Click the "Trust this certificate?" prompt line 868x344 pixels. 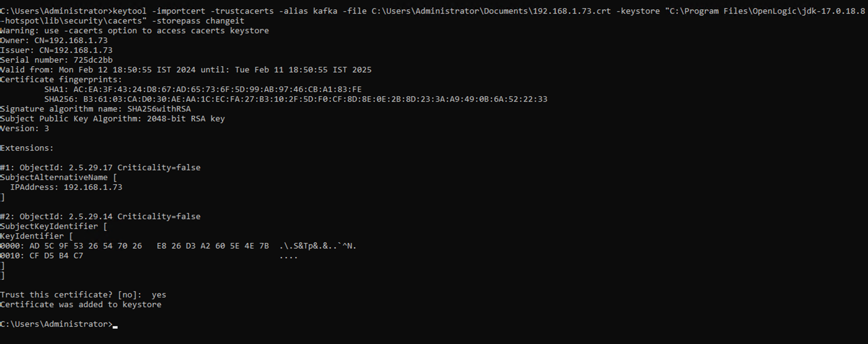(83, 295)
